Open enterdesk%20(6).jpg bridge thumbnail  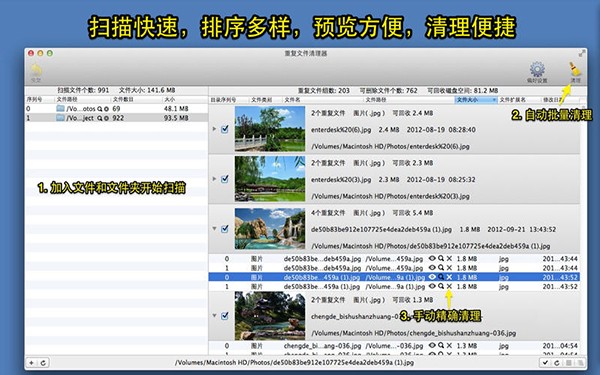pyautogui.click(x=270, y=129)
